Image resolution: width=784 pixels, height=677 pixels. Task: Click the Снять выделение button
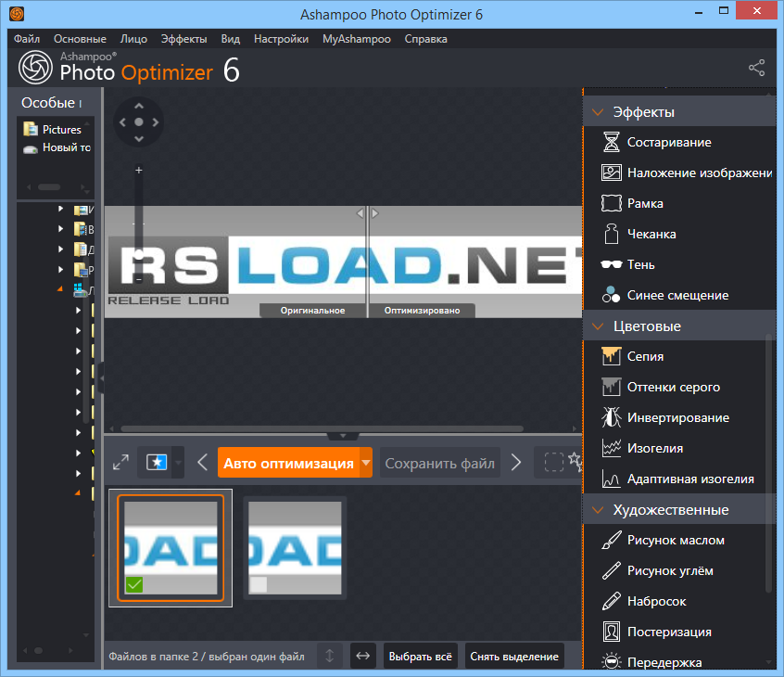tap(514, 656)
